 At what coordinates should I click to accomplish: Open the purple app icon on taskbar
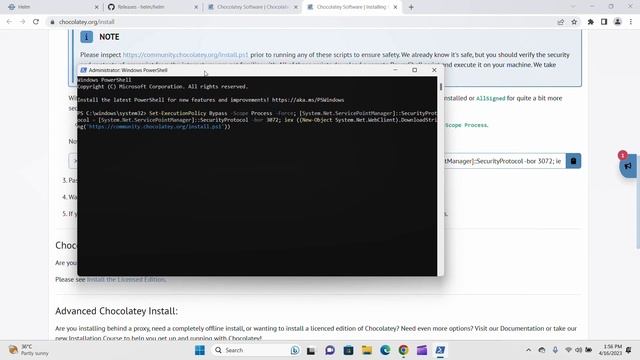[x=422, y=350]
